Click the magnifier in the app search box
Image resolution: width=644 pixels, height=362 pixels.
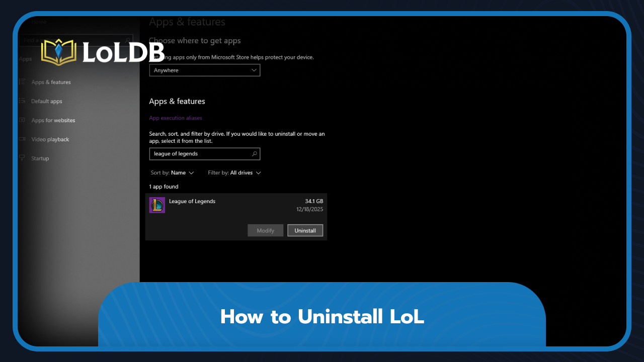(255, 153)
